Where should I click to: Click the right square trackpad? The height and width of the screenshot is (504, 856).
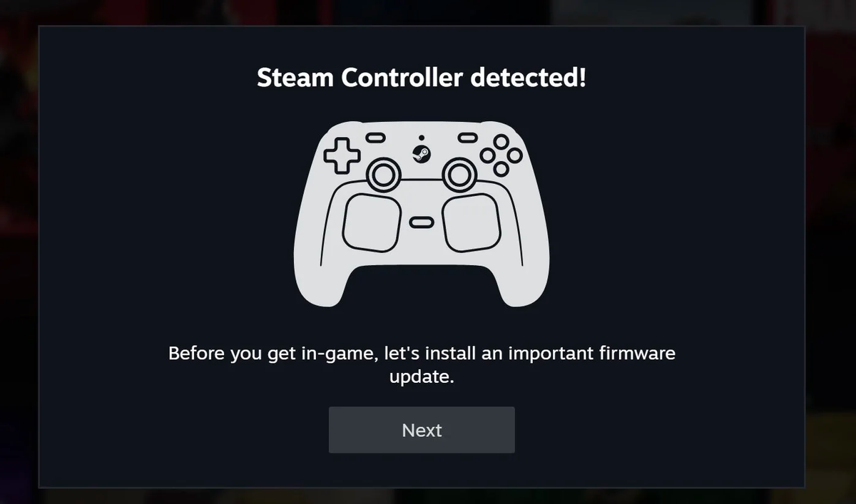(472, 222)
